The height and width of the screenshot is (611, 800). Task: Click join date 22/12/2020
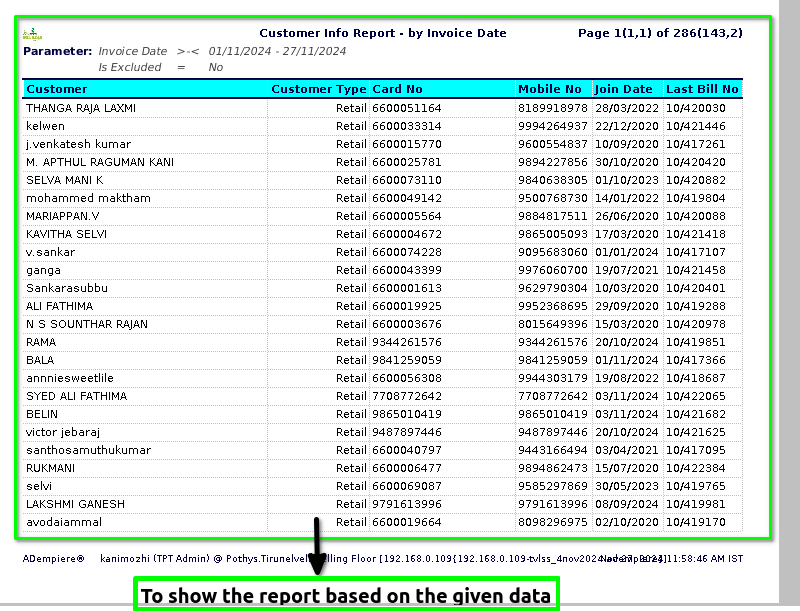(x=627, y=126)
